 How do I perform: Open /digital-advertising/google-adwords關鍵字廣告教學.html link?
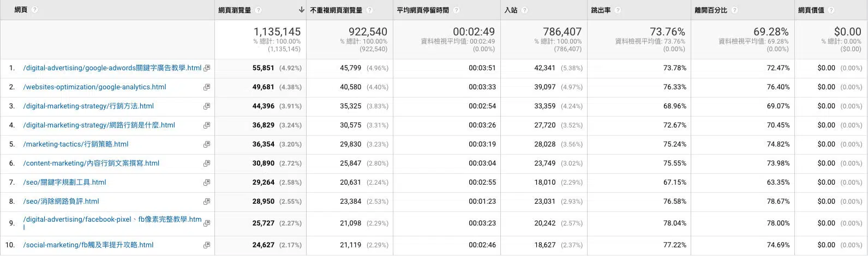[112, 68]
